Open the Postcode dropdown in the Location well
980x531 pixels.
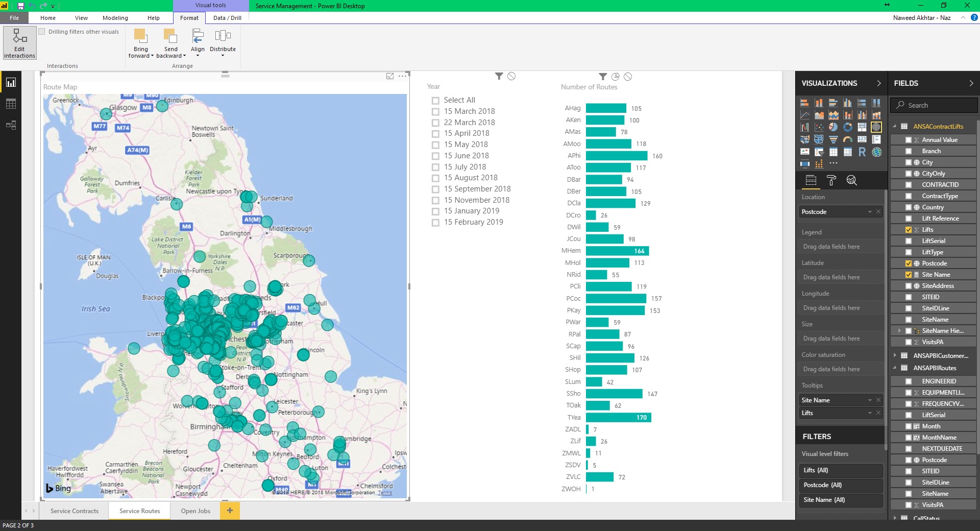(871, 211)
